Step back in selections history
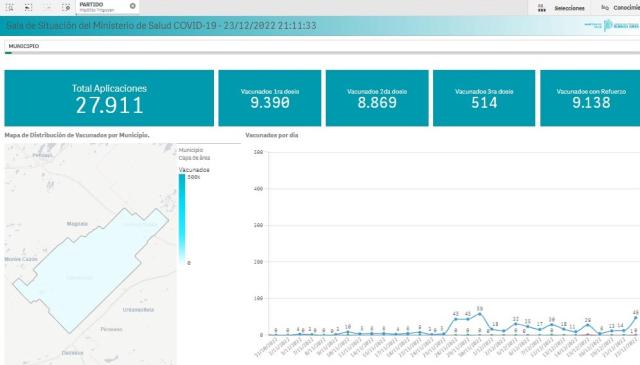 [28, 7]
